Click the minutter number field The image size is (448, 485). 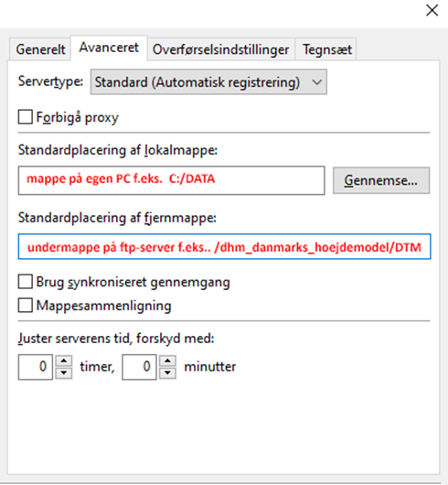(x=139, y=367)
